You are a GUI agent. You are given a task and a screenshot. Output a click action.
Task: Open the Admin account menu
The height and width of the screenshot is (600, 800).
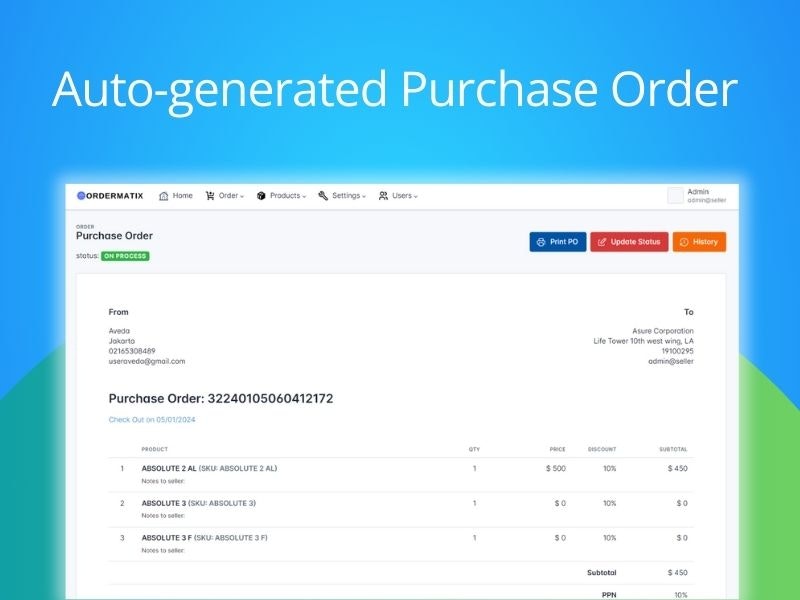pos(697,195)
